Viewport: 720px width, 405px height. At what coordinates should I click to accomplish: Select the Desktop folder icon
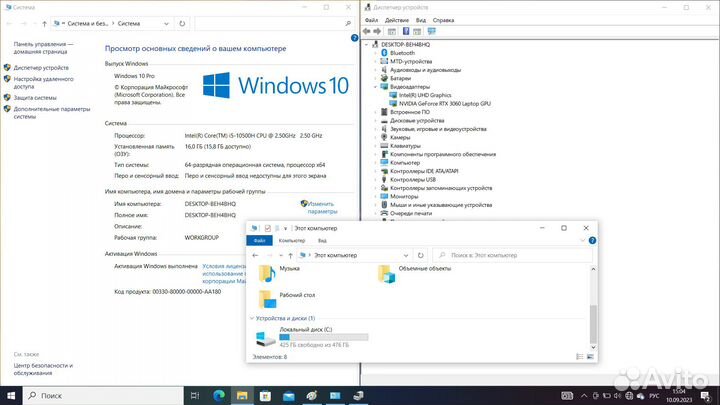point(267,299)
